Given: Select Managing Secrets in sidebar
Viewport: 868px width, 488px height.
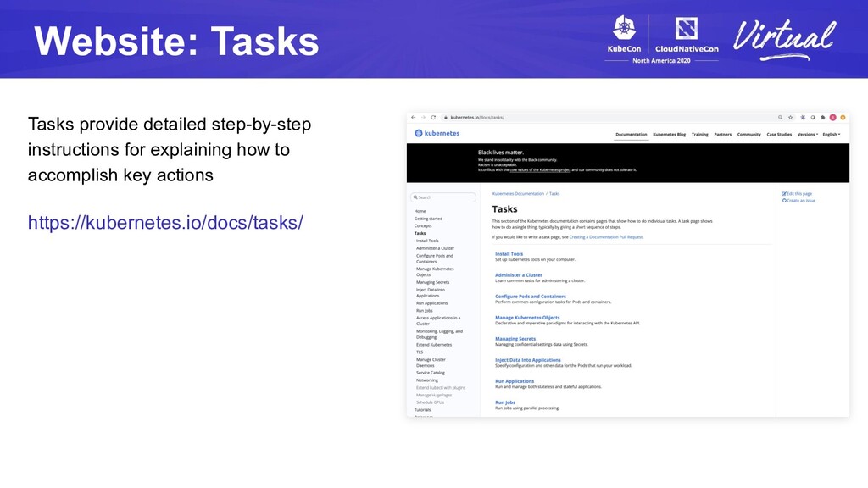Looking at the screenshot, I should point(433,282).
